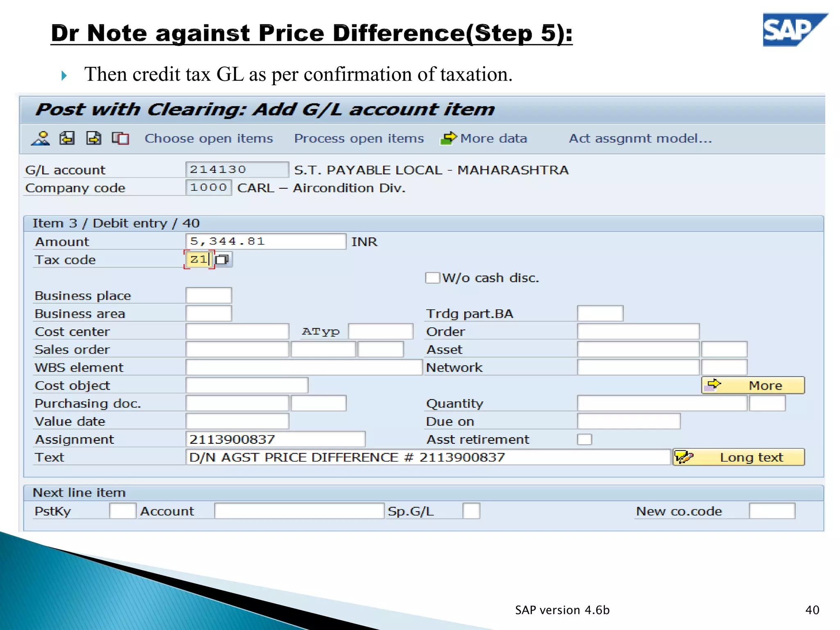This screenshot has height=630, width=840.
Task: Open the Long text editor button
Action: 739,457
